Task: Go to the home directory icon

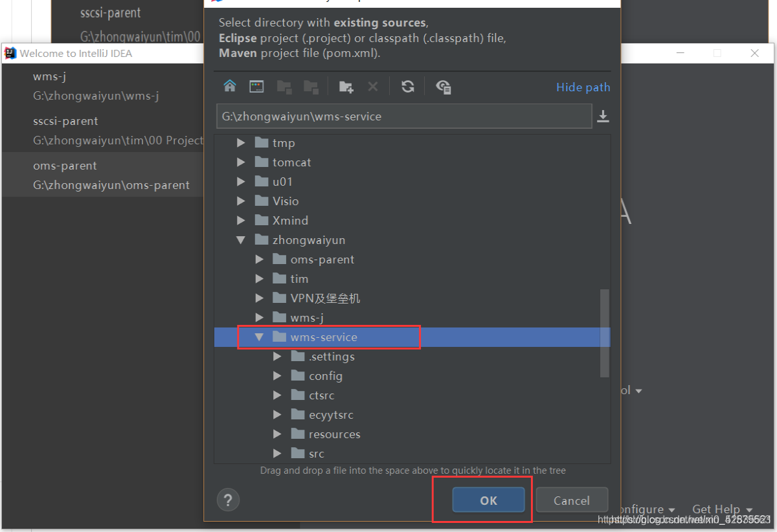Action: [230, 86]
